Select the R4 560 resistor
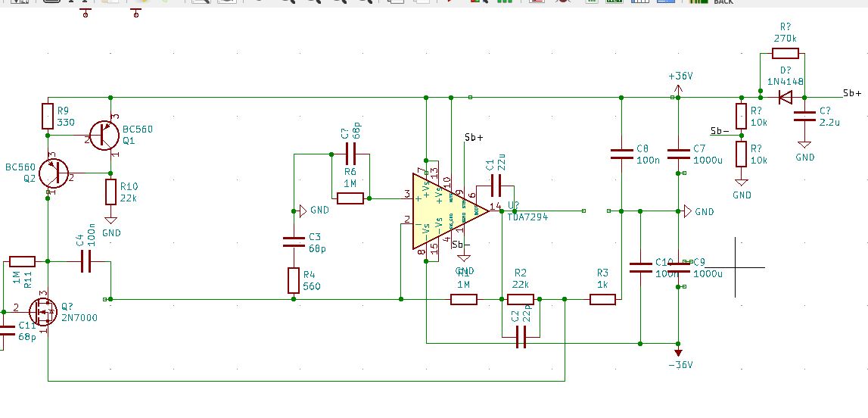 coord(294,280)
